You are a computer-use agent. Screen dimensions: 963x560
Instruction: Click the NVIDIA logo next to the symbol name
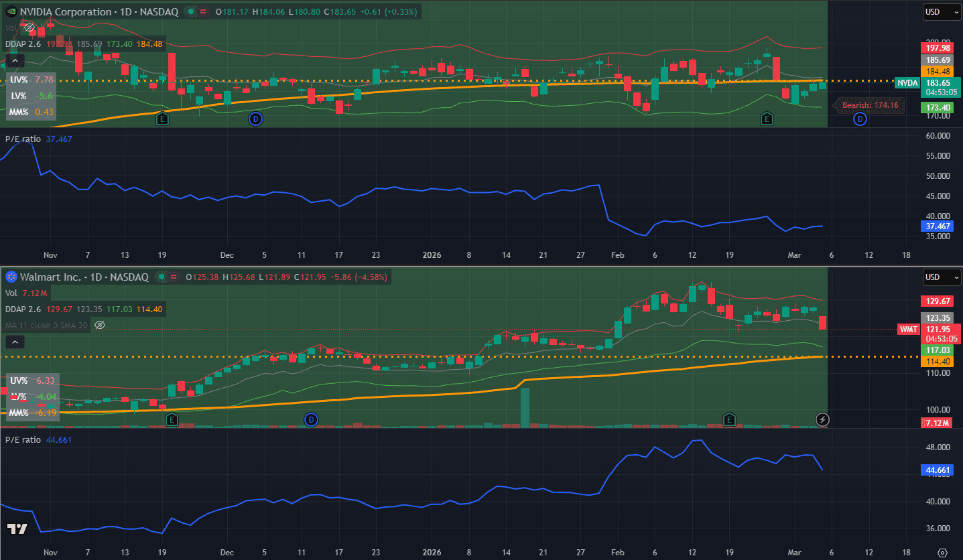coord(10,12)
